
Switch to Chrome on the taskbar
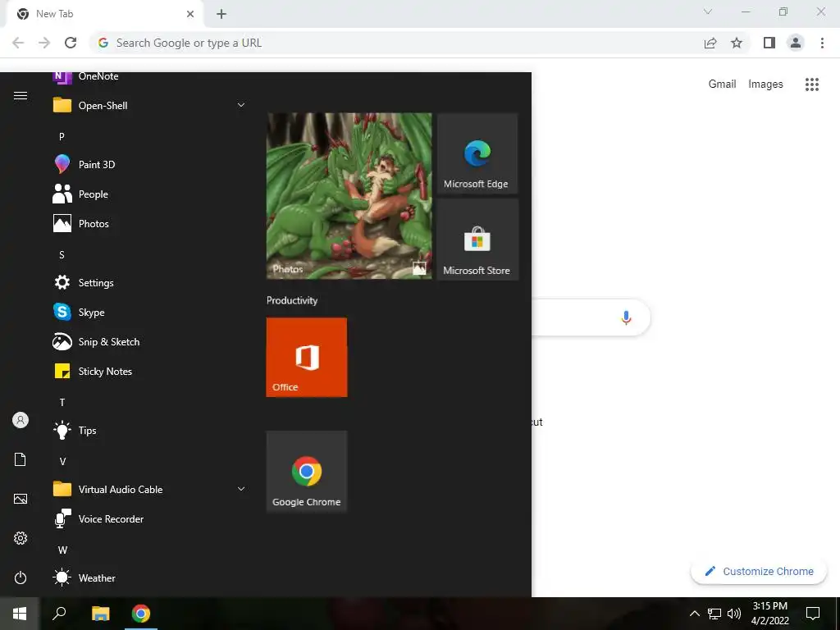[141, 614]
